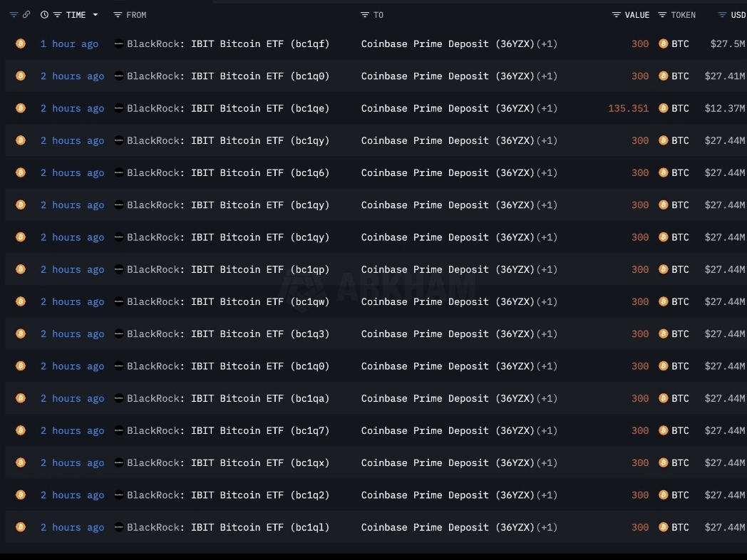Expand the (+1) recipients in the bc1ql row
Screen dimensions: 747x560
pos(547,527)
